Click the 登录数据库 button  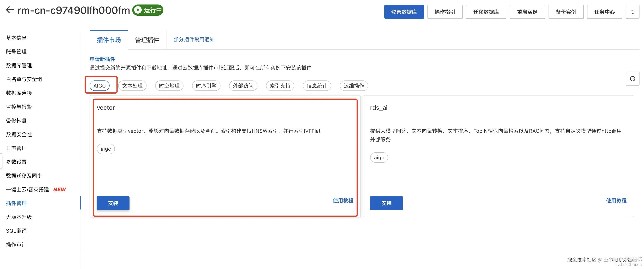tap(404, 12)
